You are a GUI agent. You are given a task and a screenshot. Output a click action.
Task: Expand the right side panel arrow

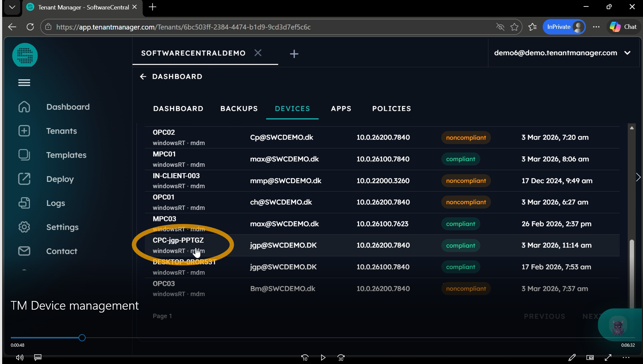coord(638,177)
